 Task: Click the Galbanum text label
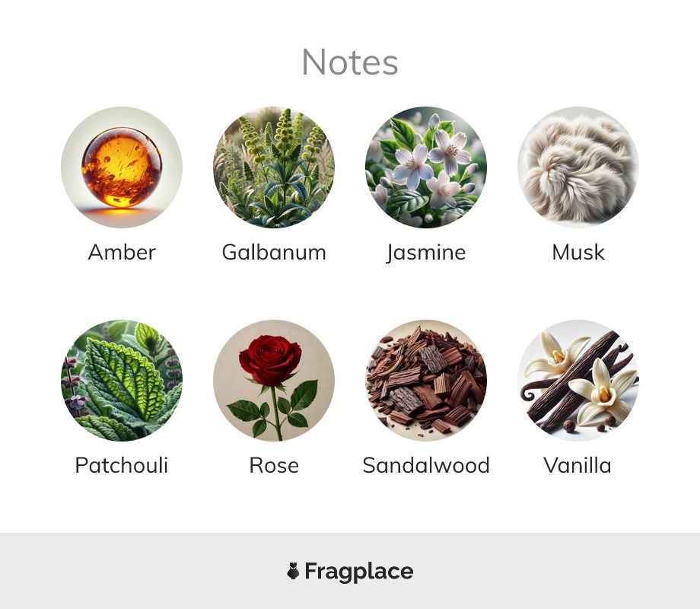274,252
